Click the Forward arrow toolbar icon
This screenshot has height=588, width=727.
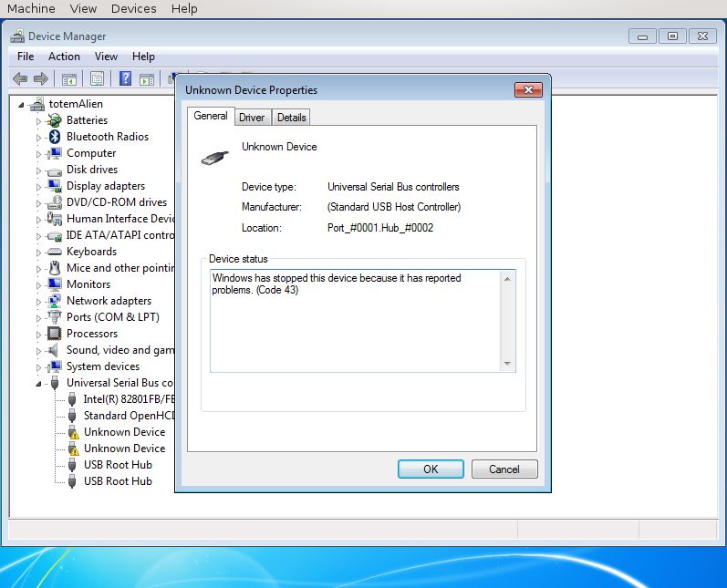coord(41,78)
